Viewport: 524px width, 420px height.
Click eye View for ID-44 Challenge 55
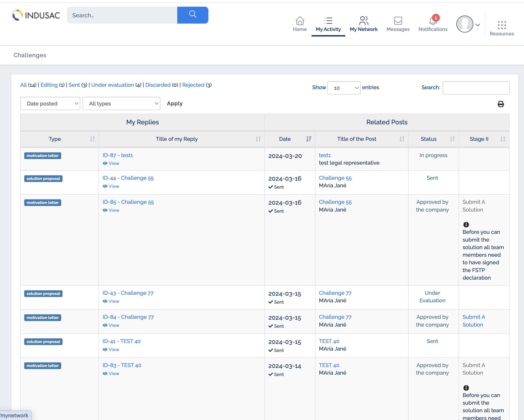tap(111, 186)
